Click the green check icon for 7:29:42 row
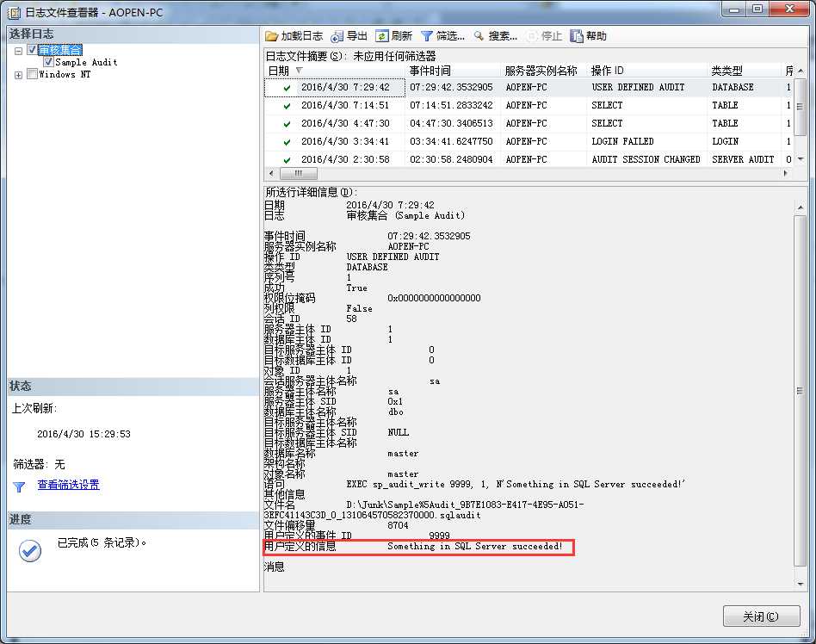Screen dimensions: 816x644 pyautogui.click(x=287, y=88)
